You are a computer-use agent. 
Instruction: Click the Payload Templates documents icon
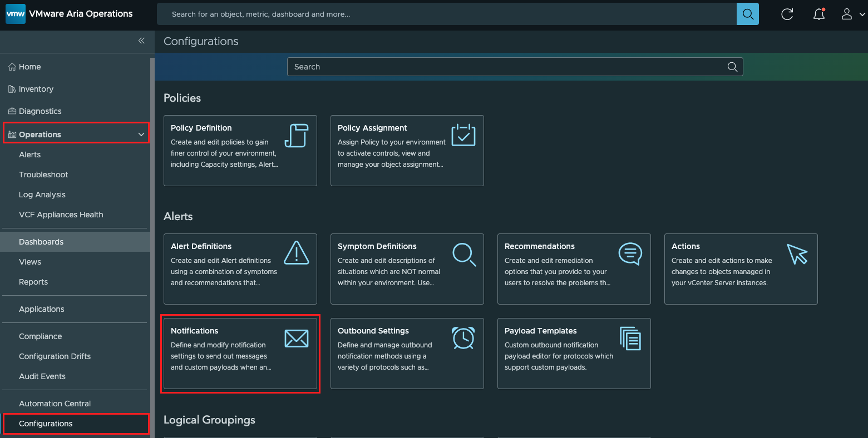pyautogui.click(x=630, y=339)
